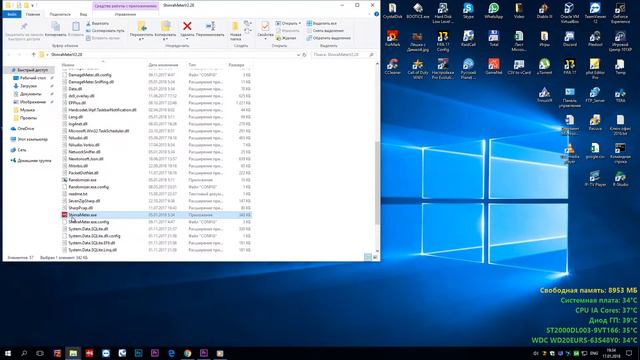Open Discord desktop shortcut

click(569, 39)
